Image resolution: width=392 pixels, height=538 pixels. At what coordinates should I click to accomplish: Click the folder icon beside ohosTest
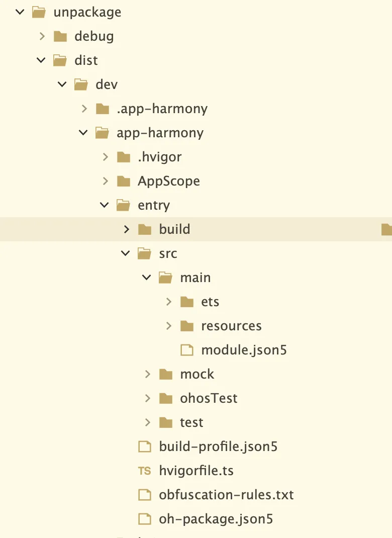166,398
